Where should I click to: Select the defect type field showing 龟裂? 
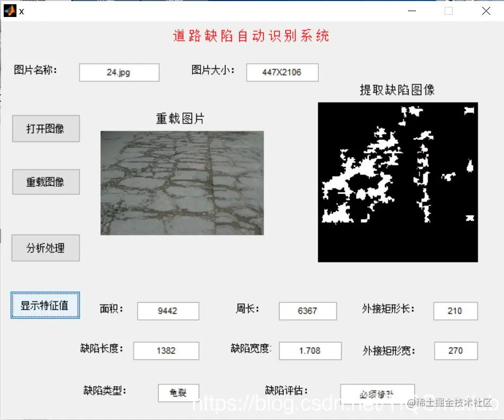178,392
